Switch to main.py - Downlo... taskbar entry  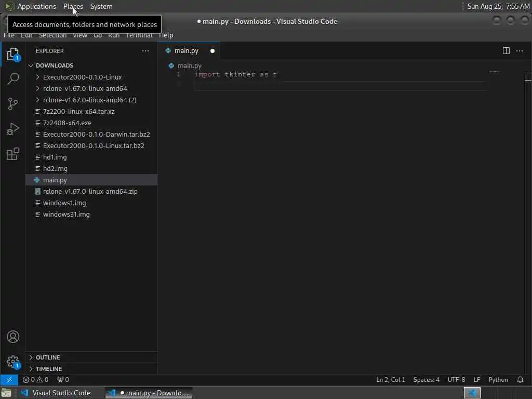click(149, 393)
